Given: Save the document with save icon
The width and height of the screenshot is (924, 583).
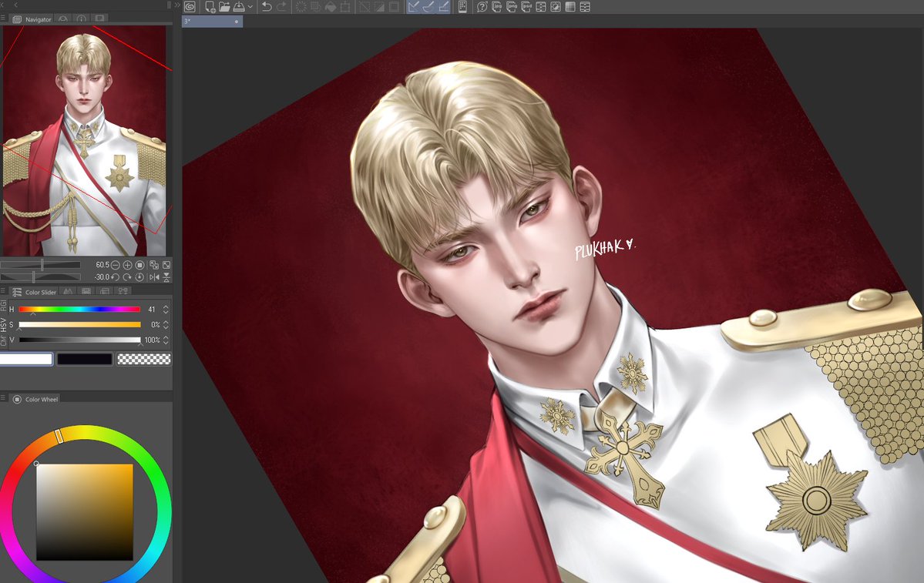Looking at the screenshot, I should pos(239,7).
